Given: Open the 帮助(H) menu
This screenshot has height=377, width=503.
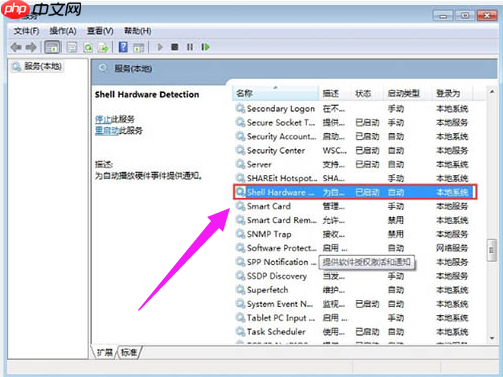Looking at the screenshot, I should tap(138, 31).
